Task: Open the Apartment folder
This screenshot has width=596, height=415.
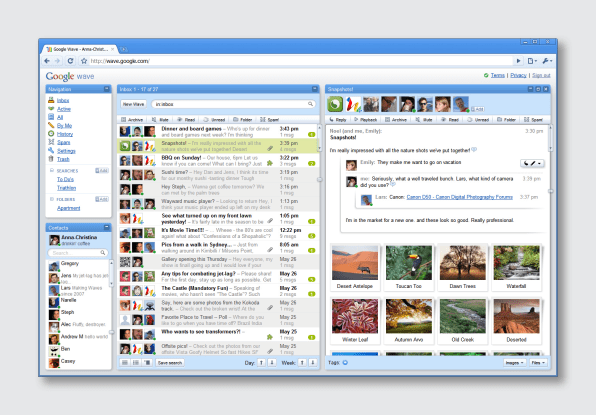Action: coord(68,208)
